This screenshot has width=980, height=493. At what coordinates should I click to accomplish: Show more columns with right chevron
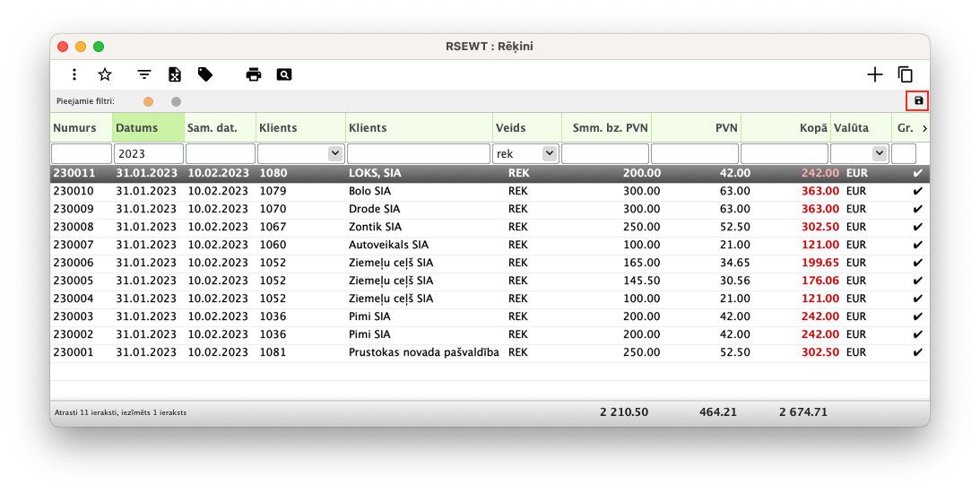point(924,128)
